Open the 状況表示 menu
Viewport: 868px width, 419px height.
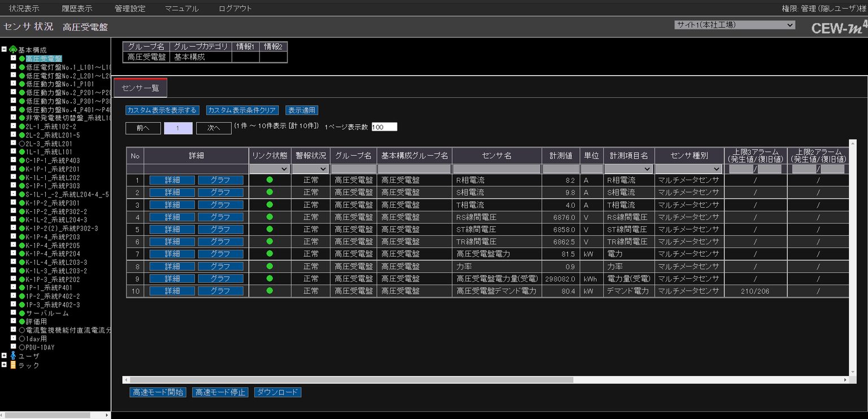pos(24,8)
